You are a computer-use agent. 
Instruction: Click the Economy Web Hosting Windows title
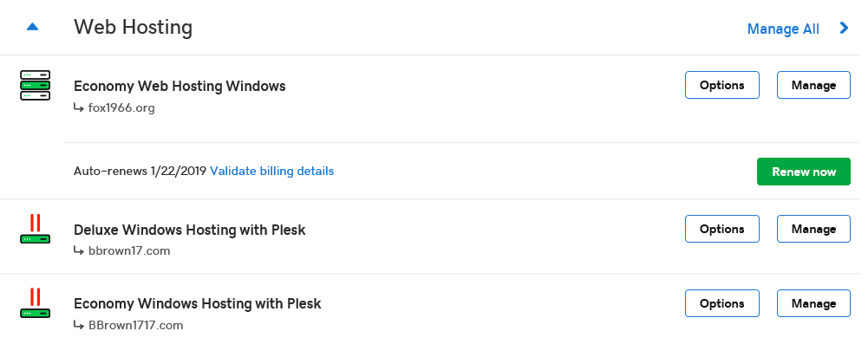click(x=179, y=87)
